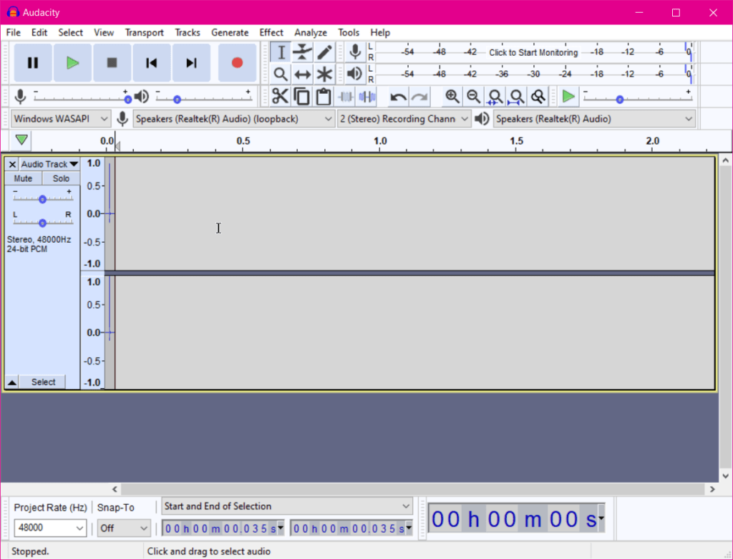Click the playback volume slider
Viewport: 733px width, 560px height.
click(x=203, y=98)
